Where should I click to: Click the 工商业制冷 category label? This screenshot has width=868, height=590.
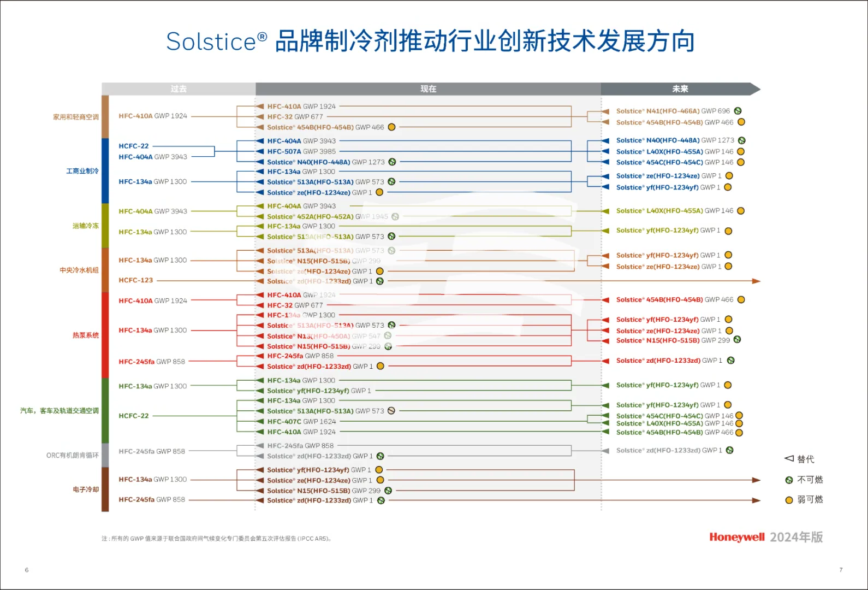click(x=82, y=171)
